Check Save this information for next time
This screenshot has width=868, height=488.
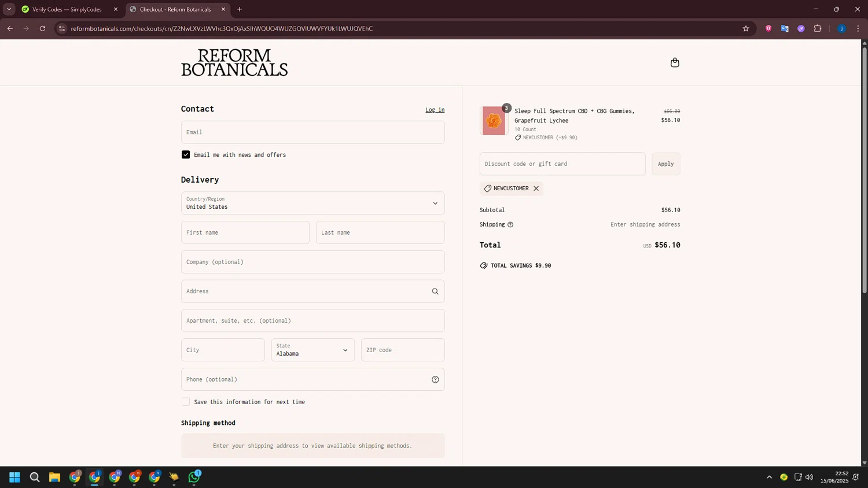point(186,401)
